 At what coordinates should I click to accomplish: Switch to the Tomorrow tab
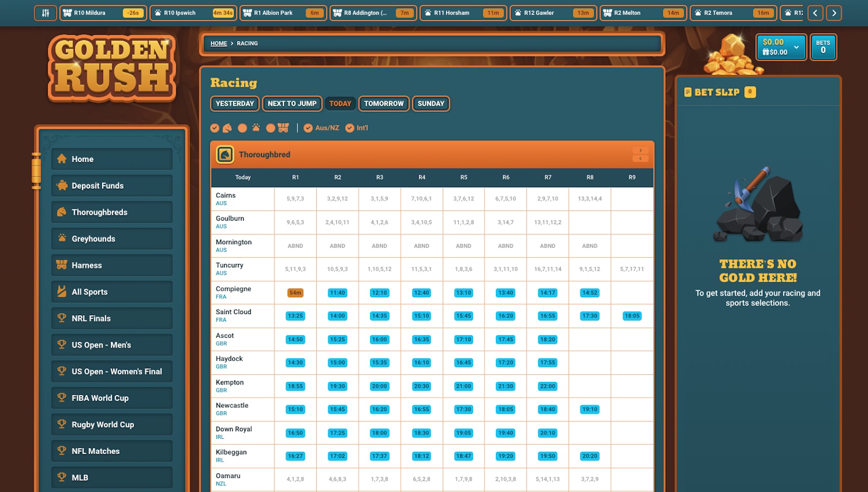click(x=384, y=104)
